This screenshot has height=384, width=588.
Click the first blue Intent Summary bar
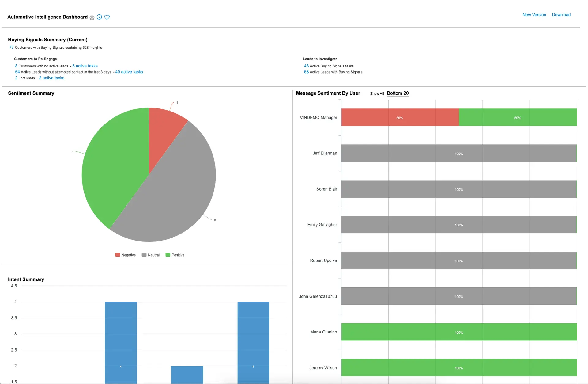tap(121, 340)
